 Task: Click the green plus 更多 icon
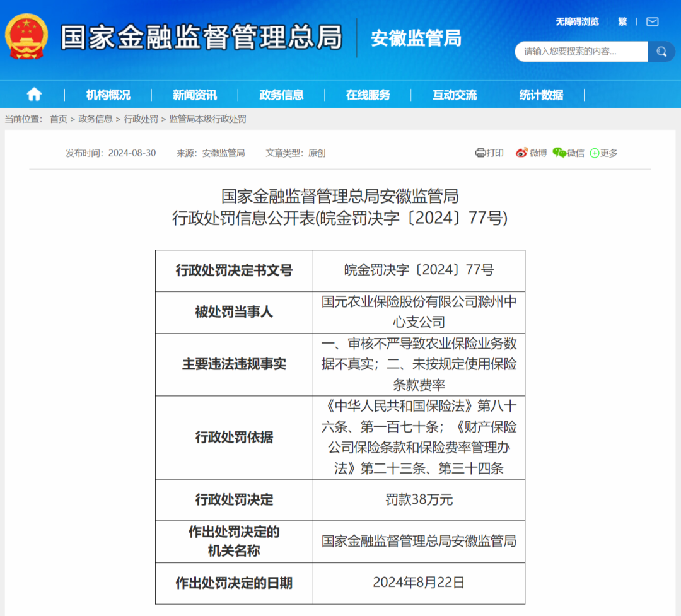tap(594, 153)
